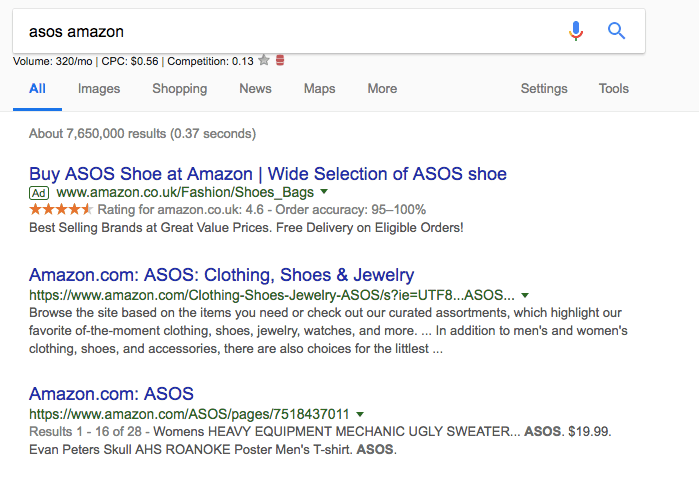Select the All tab

click(37, 89)
